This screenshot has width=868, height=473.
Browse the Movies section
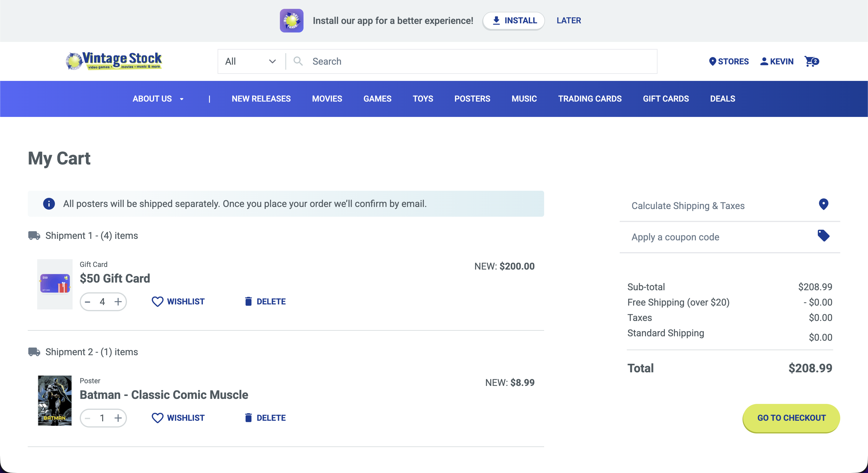click(x=327, y=99)
